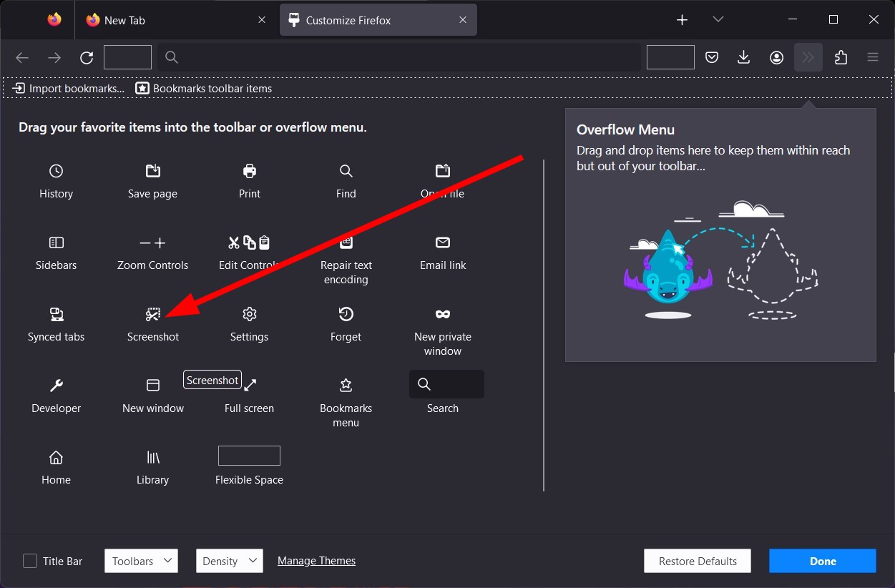This screenshot has width=895, height=588.
Task: Open the Toolbars dropdown
Action: 141,561
